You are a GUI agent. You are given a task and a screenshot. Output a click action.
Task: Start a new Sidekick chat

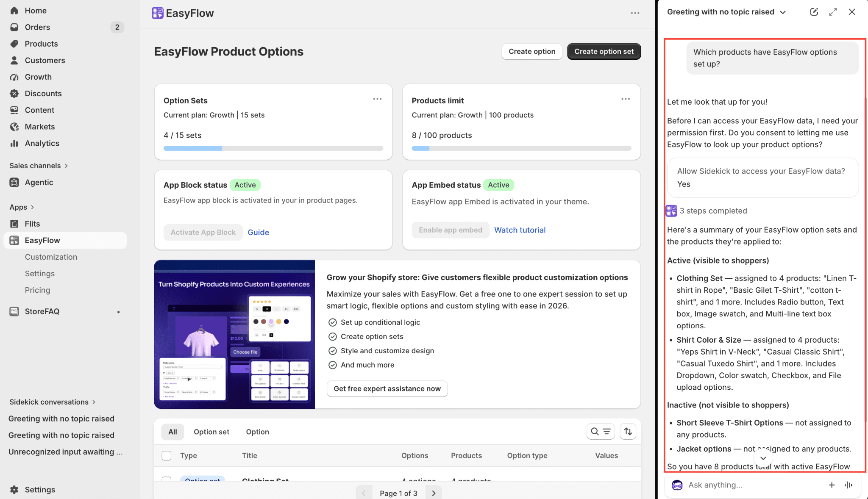[814, 12]
